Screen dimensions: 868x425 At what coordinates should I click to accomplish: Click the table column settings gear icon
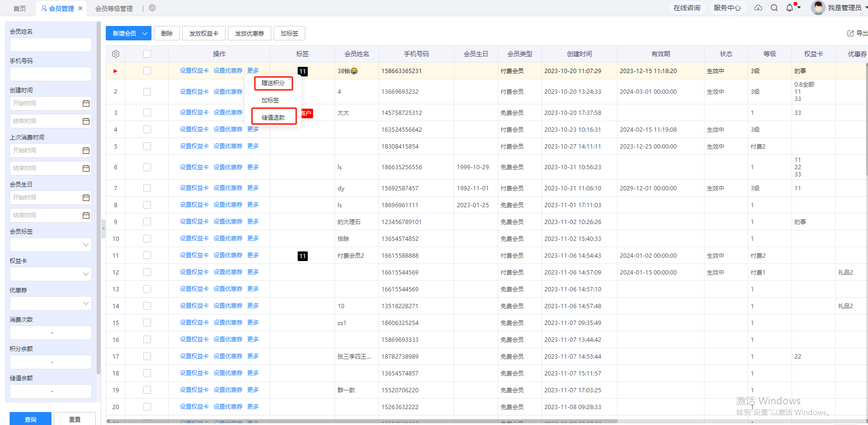[115, 54]
